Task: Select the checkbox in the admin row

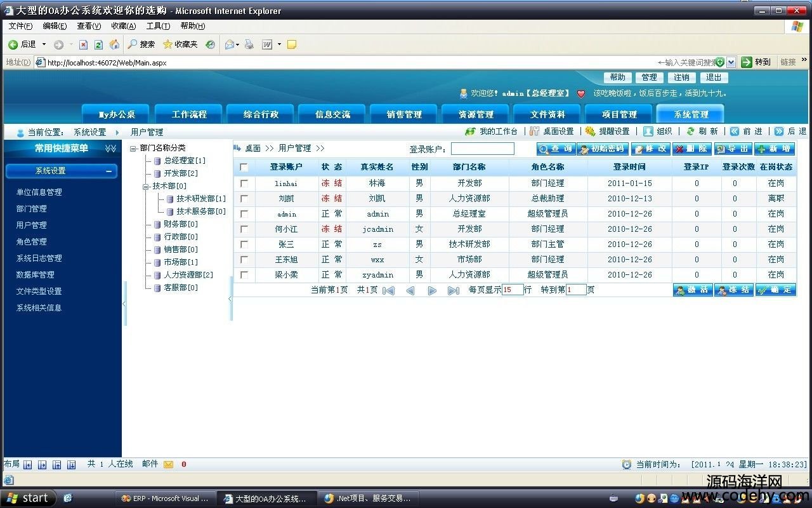Action: point(244,214)
